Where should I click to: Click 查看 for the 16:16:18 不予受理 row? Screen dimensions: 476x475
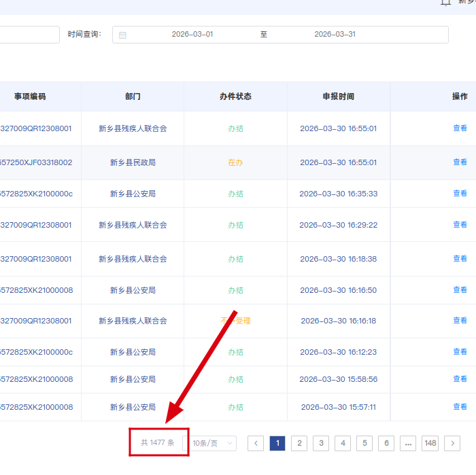click(x=460, y=321)
